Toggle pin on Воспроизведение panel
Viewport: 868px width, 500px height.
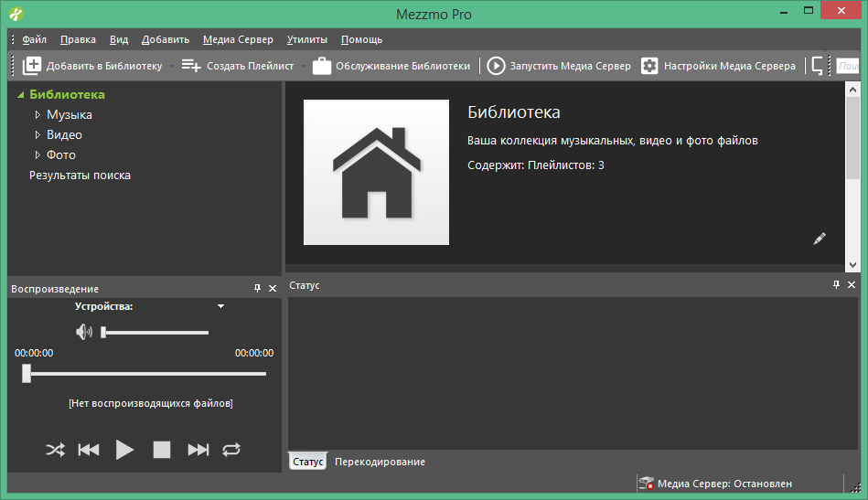[x=257, y=288]
